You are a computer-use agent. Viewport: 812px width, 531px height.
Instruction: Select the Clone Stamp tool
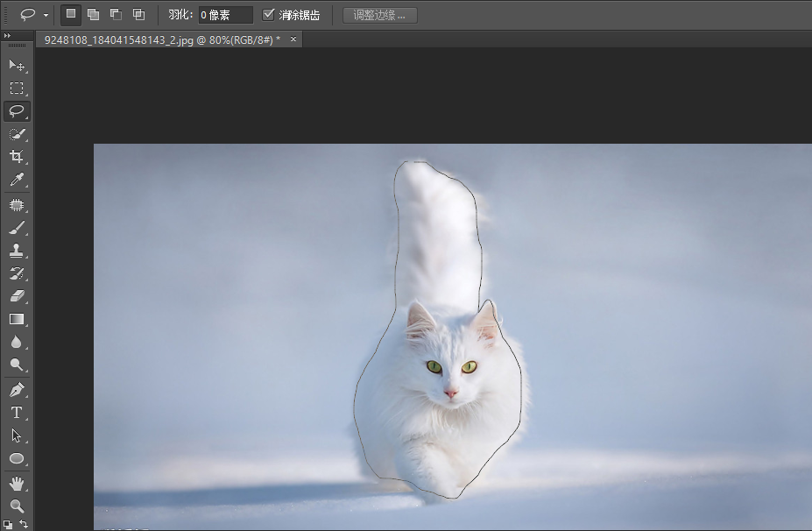pos(17,251)
